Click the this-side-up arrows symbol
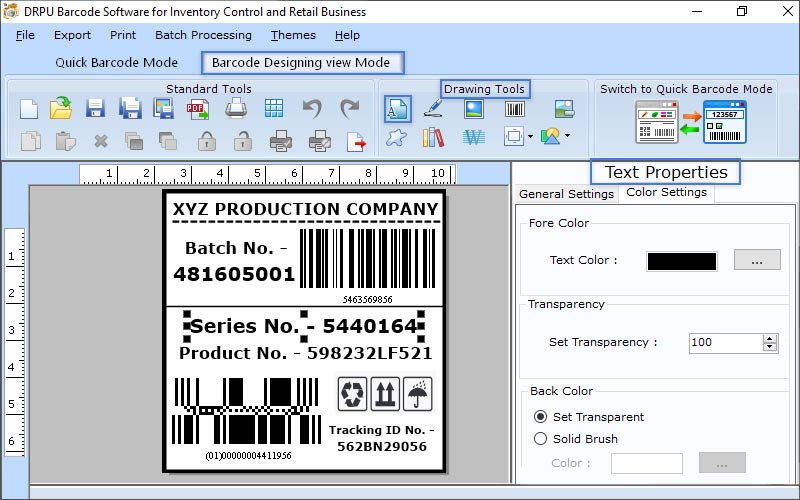 pos(385,393)
